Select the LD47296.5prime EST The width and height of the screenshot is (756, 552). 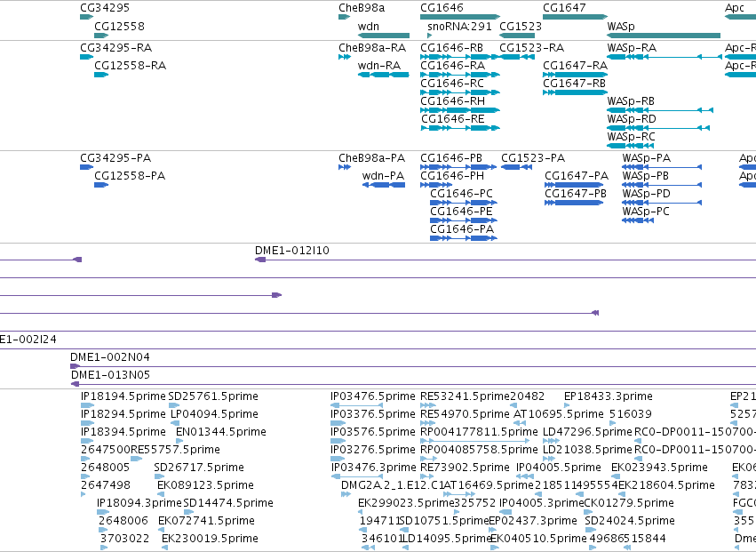[x=551, y=441]
